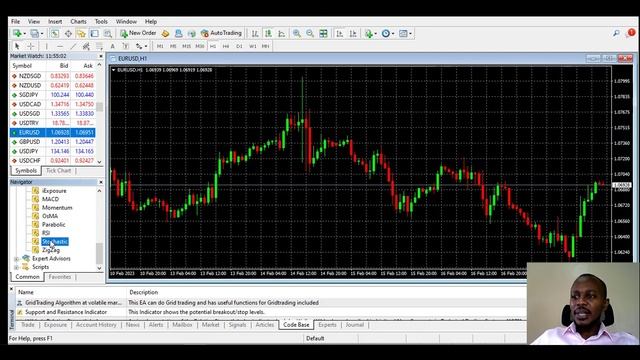Screen dimensions: 640x360
Task: Open the MetaEditor icon beside New Order
Action: click(x=165, y=33)
